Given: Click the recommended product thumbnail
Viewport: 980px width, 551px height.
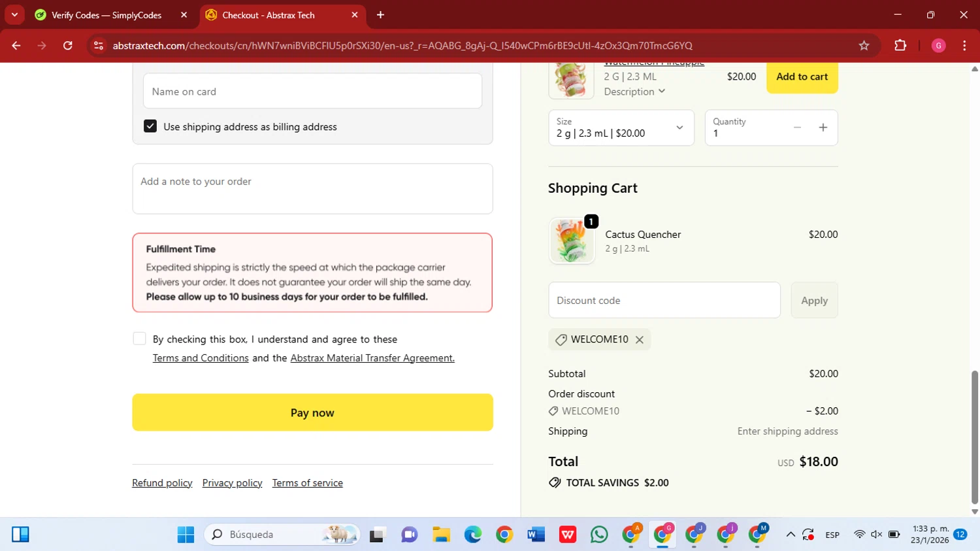Looking at the screenshot, I should 571,80.
